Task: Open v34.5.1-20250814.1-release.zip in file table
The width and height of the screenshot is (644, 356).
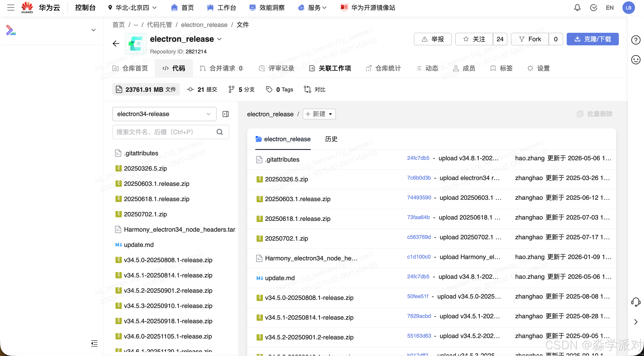Action: point(309,317)
